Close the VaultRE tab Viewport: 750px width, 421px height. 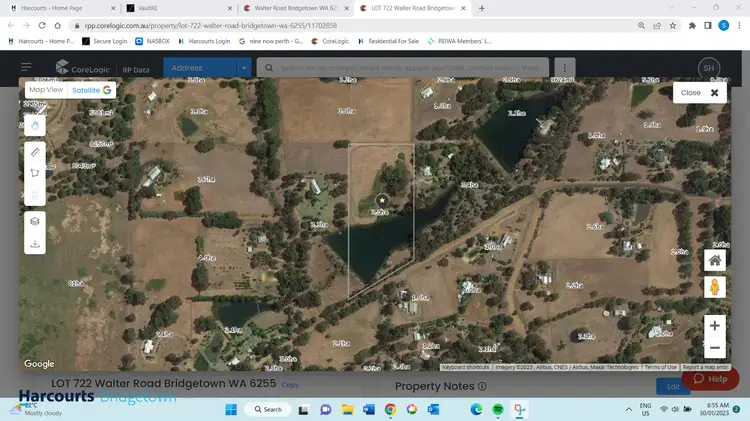[230, 8]
